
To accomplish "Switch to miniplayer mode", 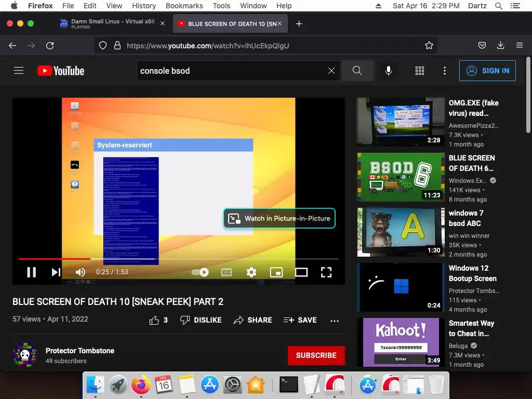I will [276, 272].
